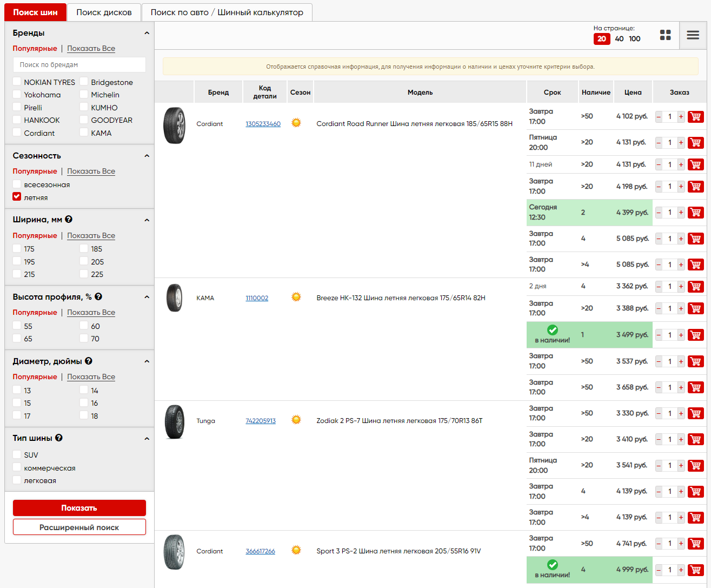The image size is (711, 588).
Task: Check the KAMA brand checkbox
Action: pos(84,133)
